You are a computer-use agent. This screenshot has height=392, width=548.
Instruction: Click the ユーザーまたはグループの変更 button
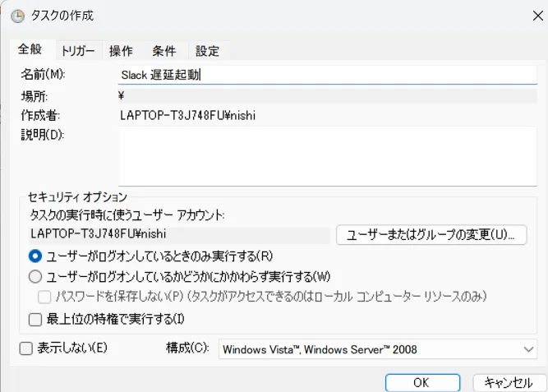click(x=431, y=234)
